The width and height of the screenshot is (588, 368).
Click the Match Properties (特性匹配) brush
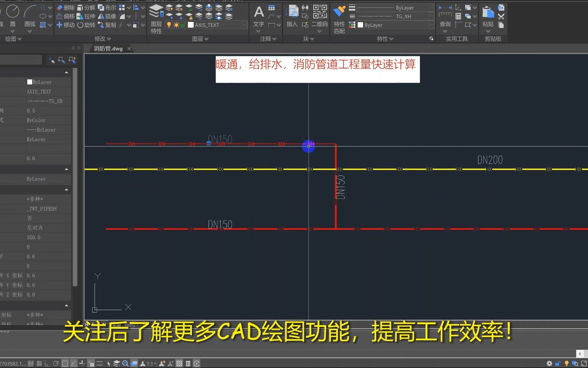339,19
